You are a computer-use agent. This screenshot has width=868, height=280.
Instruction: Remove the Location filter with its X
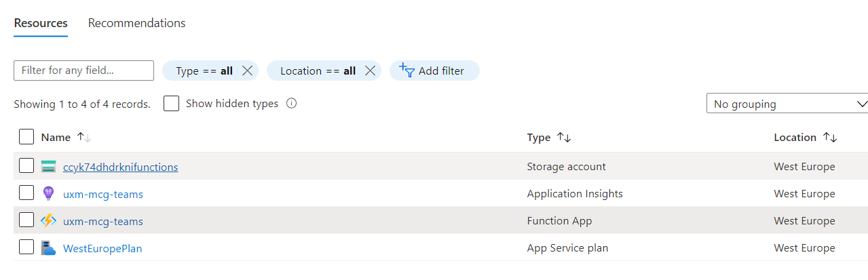370,71
